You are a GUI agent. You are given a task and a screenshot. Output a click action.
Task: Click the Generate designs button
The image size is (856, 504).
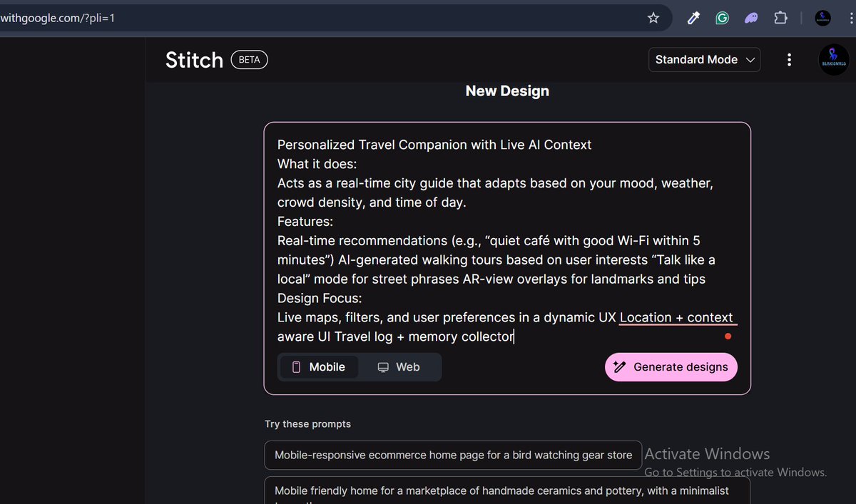click(671, 367)
